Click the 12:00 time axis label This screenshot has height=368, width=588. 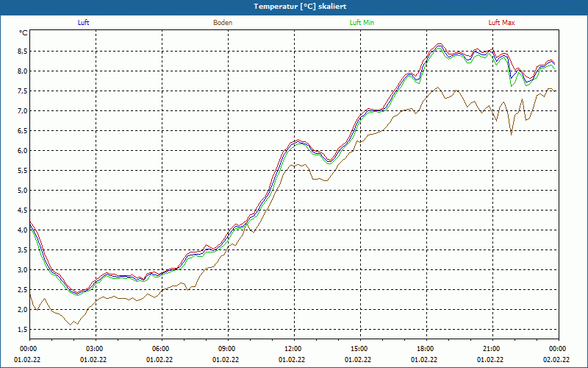293,348
